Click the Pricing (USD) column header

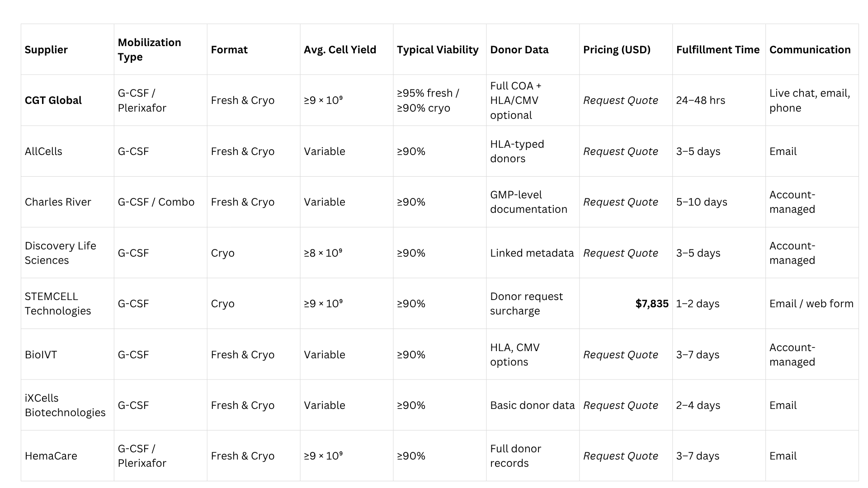(x=617, y=50)
